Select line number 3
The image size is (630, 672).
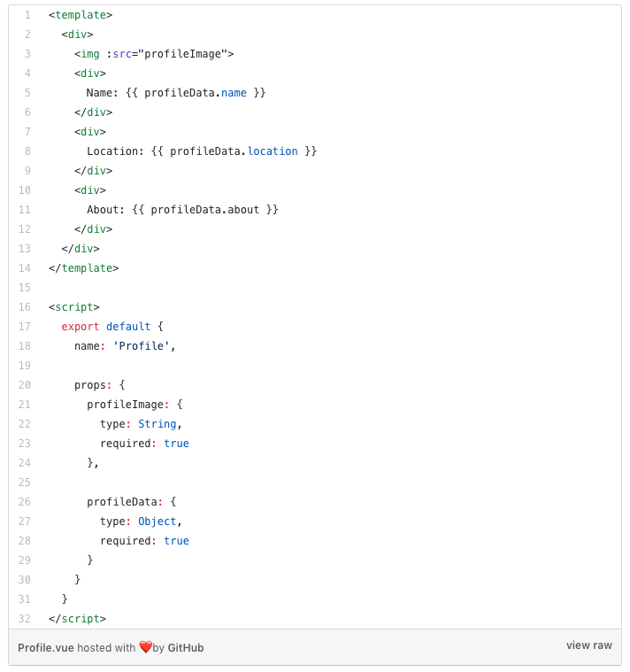click(27, 54)
